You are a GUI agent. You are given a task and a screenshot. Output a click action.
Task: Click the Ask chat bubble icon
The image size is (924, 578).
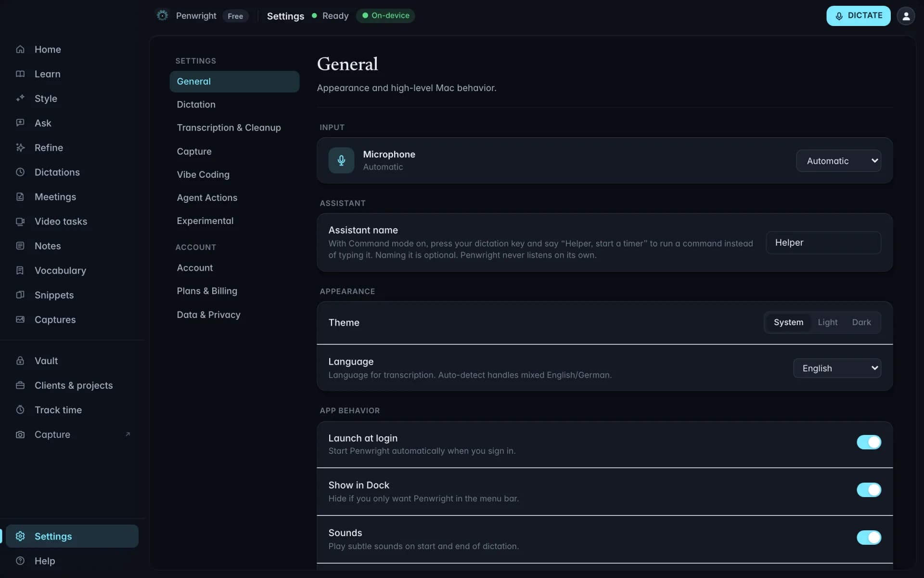tap(20, 123)
